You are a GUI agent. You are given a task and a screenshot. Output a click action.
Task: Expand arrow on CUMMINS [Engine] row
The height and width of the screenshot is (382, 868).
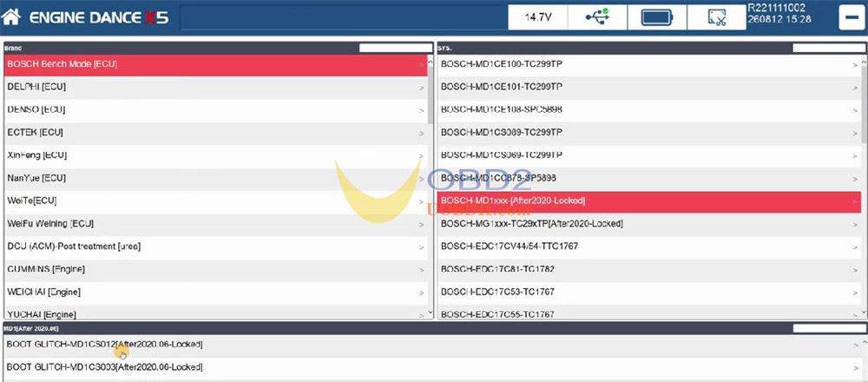click(x=421, y=270)
